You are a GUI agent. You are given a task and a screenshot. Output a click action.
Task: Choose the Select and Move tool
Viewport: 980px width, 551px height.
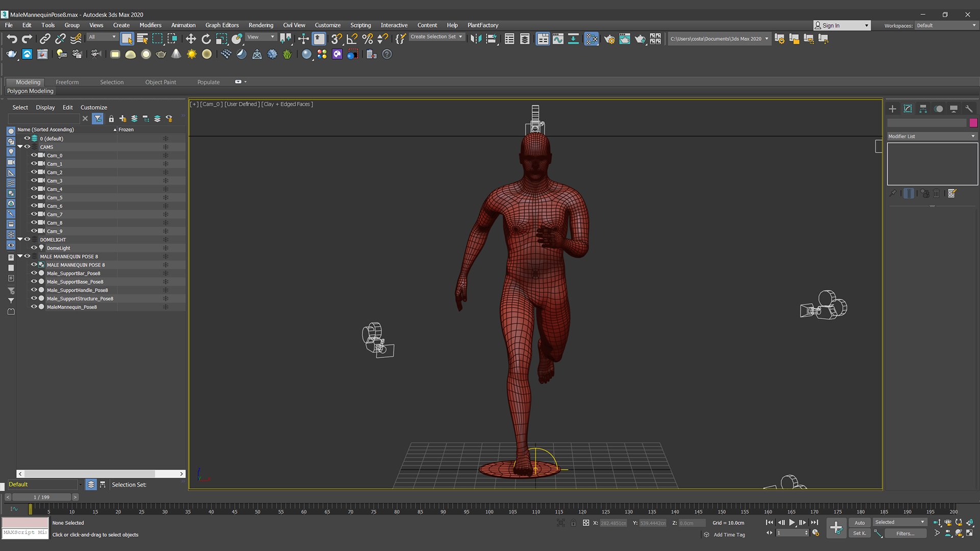tap(190, 39)
